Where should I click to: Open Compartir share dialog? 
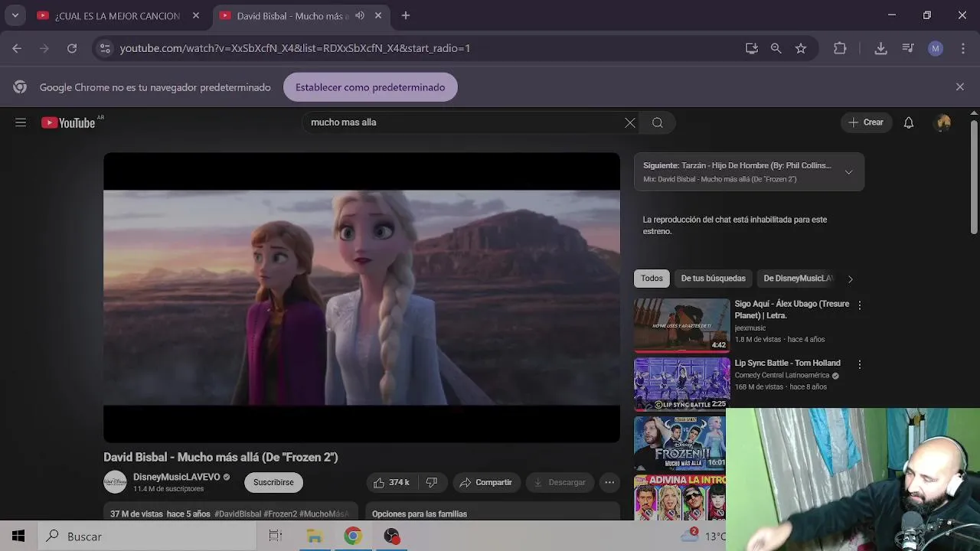pyautogui.click(x=485, y=482)
